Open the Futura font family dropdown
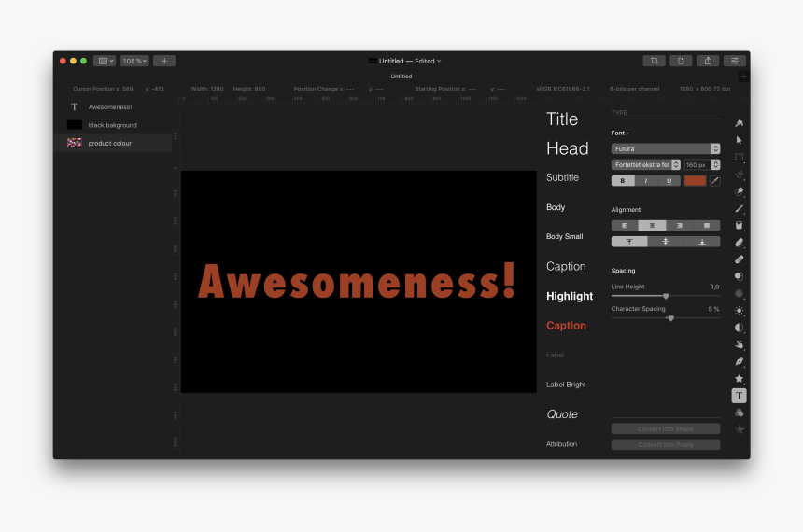 (665, 148)
